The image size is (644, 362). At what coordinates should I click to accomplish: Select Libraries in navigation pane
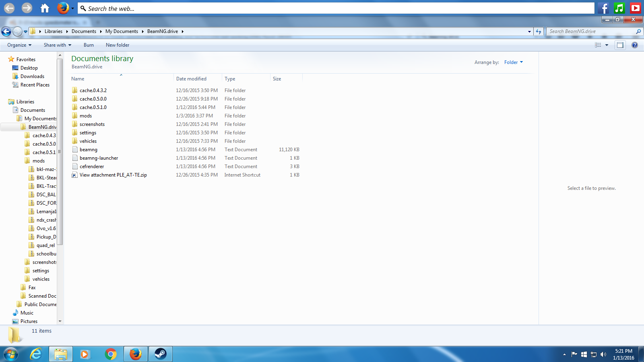click(25, 102)
